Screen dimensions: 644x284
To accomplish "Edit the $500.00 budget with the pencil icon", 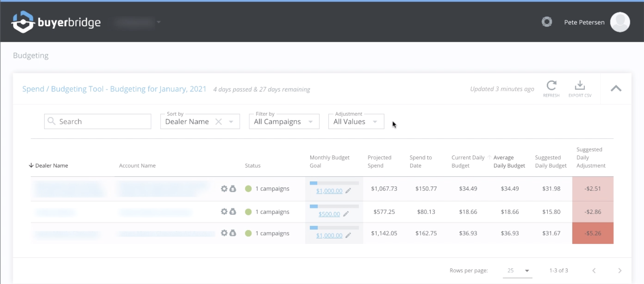I will tap(346, 214).
